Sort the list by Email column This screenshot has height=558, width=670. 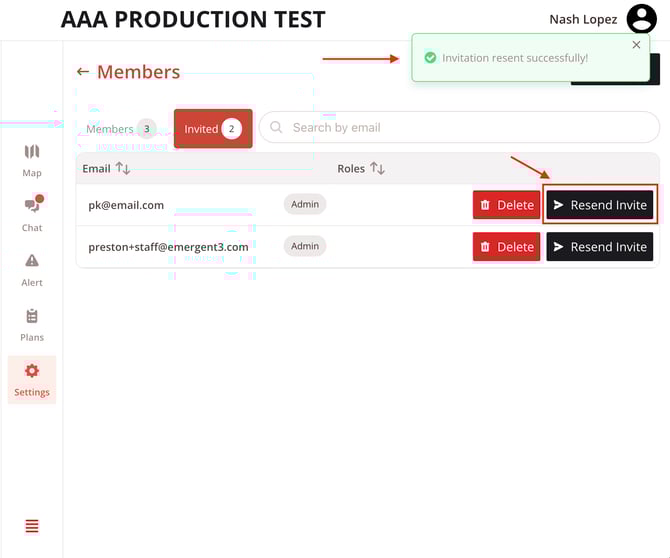pyautogui.click(x=123, y=168)
